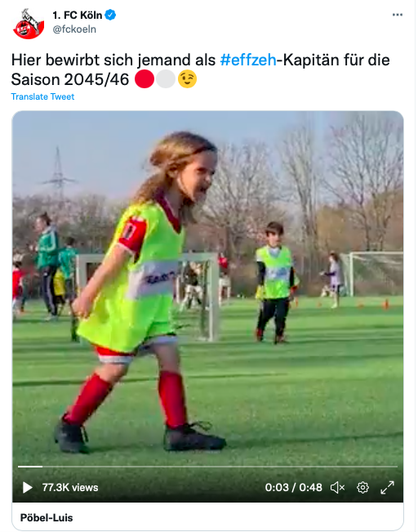Open video settings gear
The width and height of the screenshot is (418, 532).
(362, 488)
